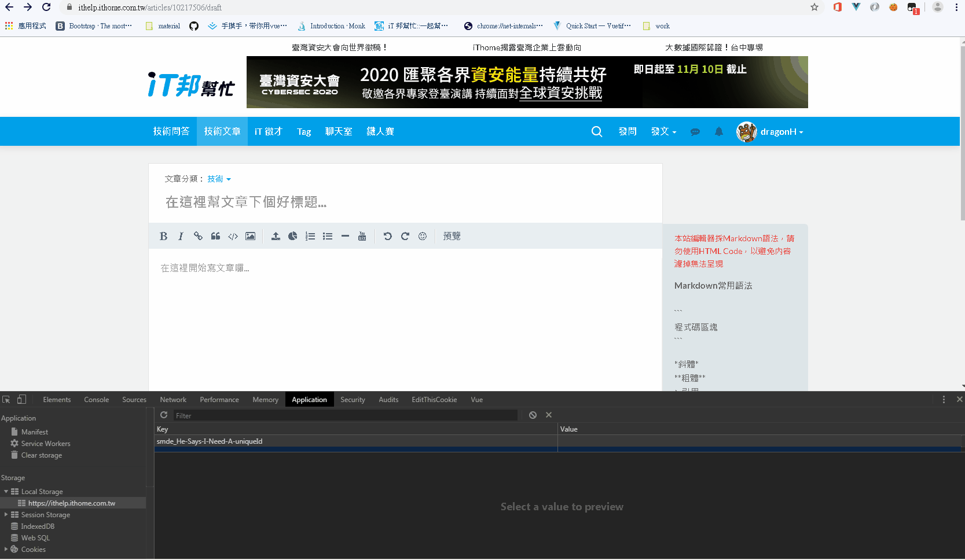Image resolution: width=965 pixels, height=560 pixels.
Task: Insert a code block with the code icon
Action: point(233,236)
